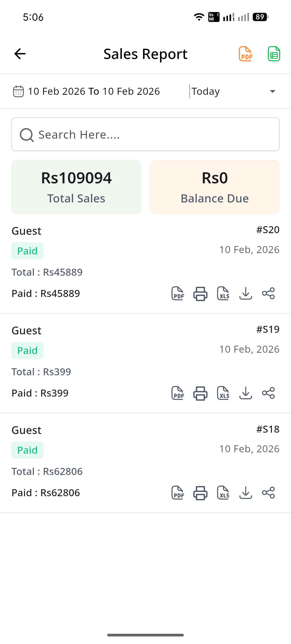
Task: Export invoice #S18 as XLS
Action: [223, 493]
